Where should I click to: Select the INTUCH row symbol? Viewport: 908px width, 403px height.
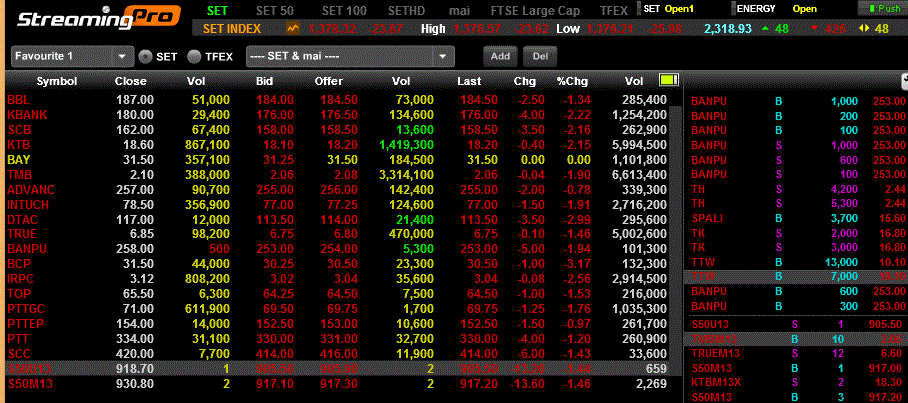tap(28, 205)
